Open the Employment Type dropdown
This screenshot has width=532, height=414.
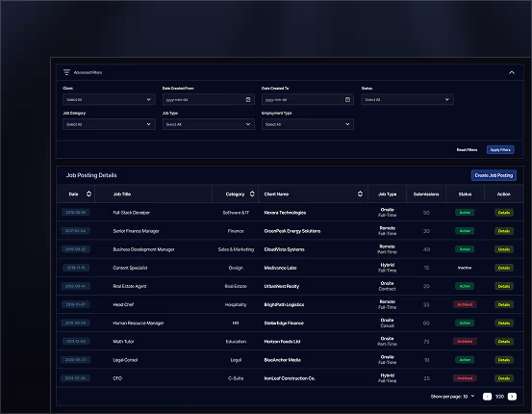click(308, 124)
